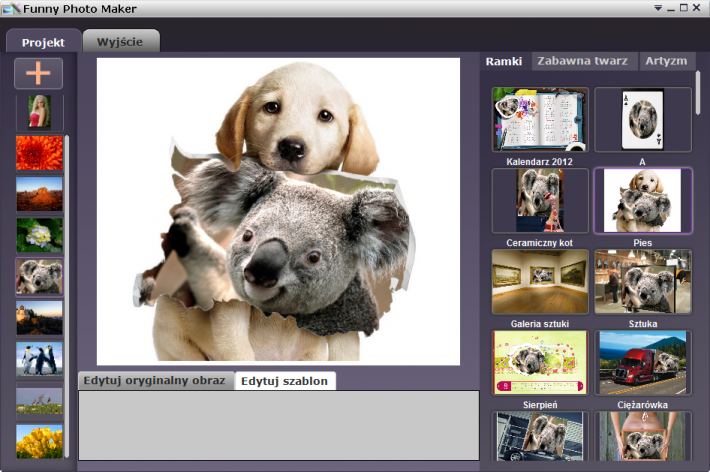Open the title bar dropdown arrow menu
This screenshot has width=710, height=472.
658,8
